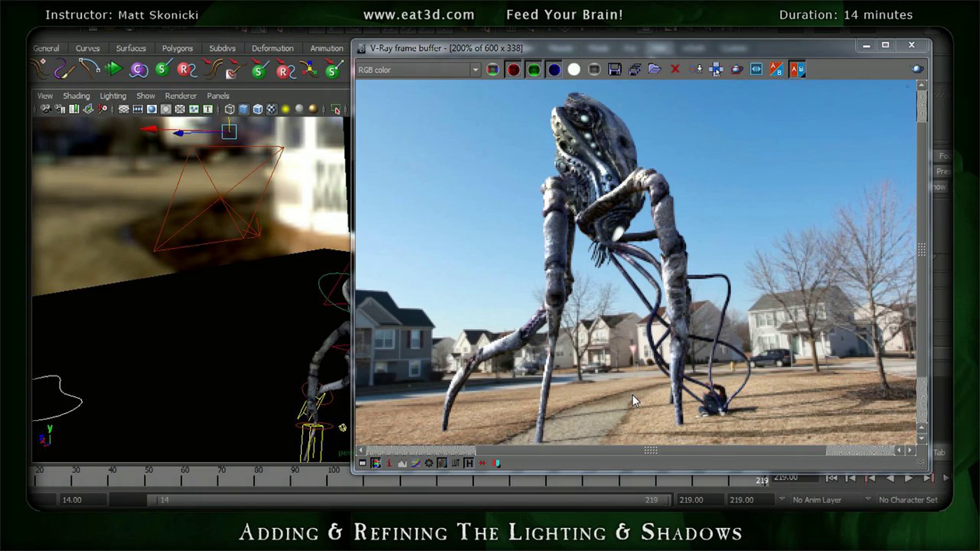980x551 pixels.
Task: Open the Curves shelf tab
Action: coord(87,48)
